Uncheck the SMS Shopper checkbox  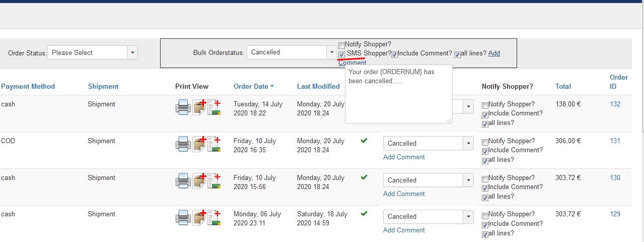point(341,54)
